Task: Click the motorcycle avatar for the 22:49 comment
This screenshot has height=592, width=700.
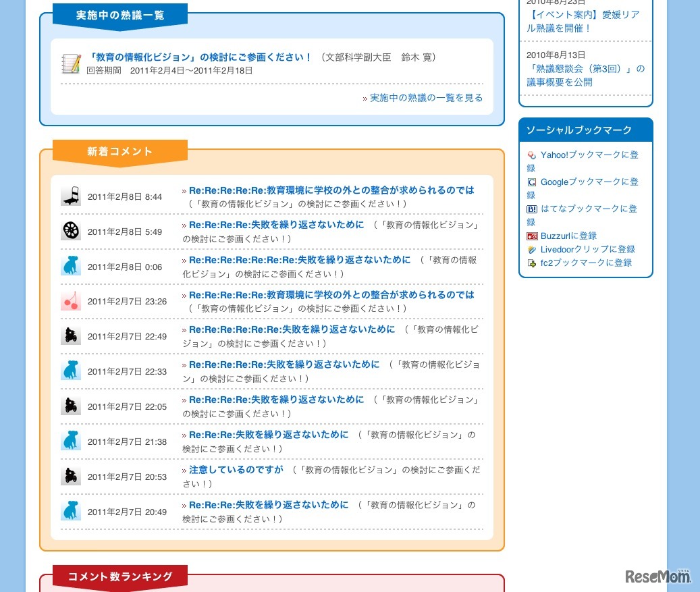Action: [70, 335]
